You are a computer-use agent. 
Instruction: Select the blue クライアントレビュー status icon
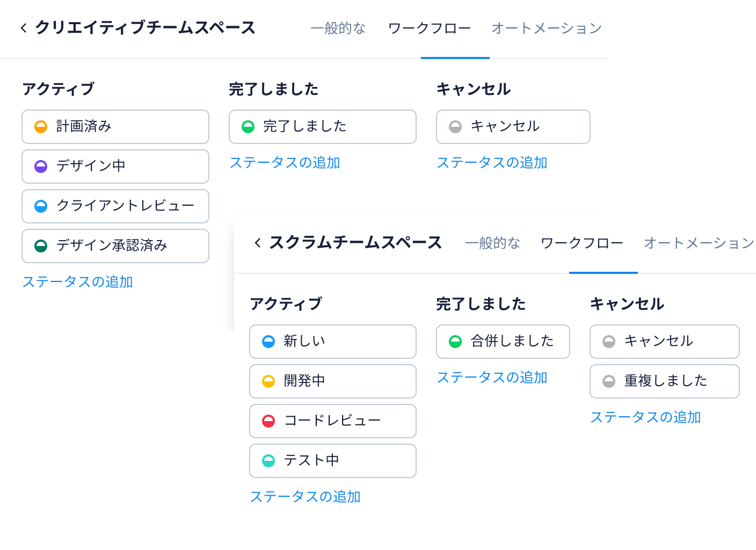40,206
